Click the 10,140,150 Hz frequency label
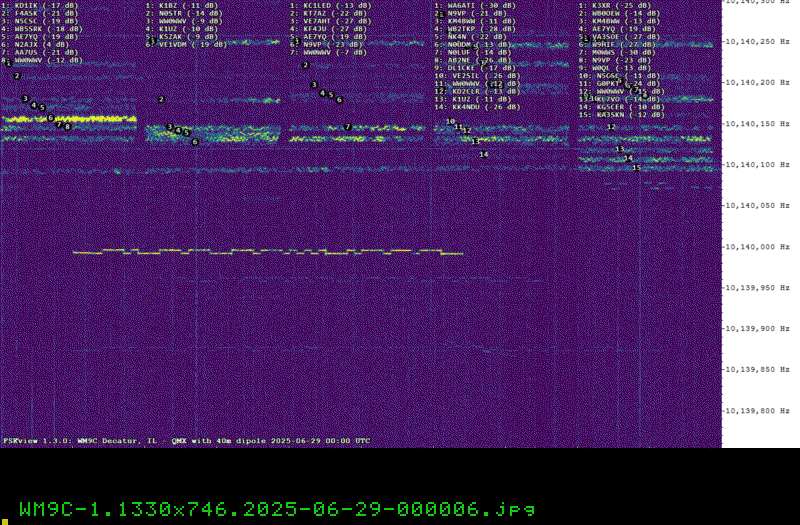The image size is (800, 525). click(x=758, y=123)
